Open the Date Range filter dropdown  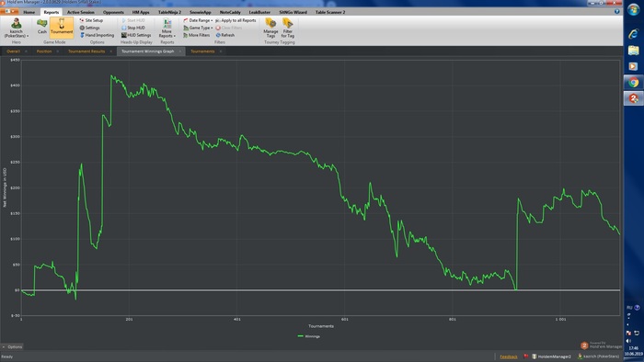(x=198, y=20)
